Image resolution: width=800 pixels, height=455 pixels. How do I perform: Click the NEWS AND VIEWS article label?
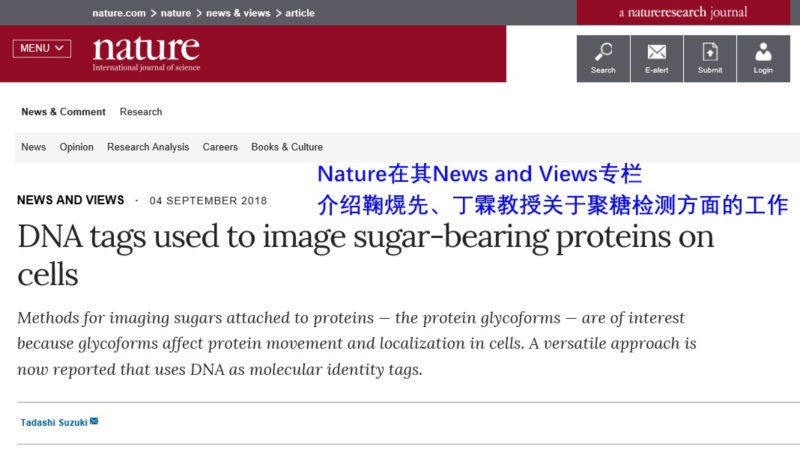[70, 200]
